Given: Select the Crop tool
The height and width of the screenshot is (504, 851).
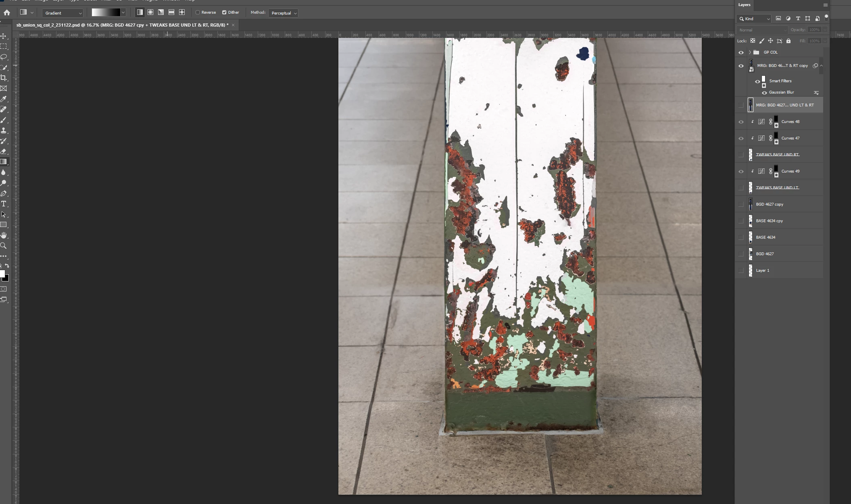Looking at the screenshot, I should [4, 78].
